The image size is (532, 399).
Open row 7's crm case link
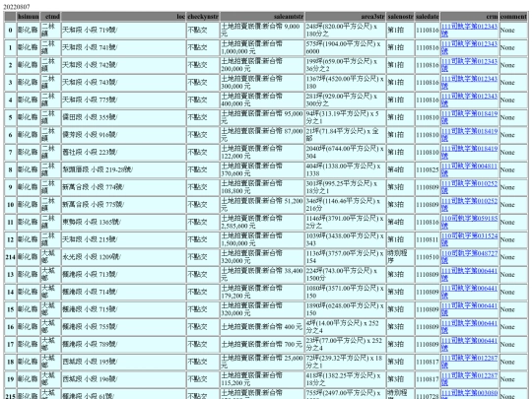tap(469, 153)
